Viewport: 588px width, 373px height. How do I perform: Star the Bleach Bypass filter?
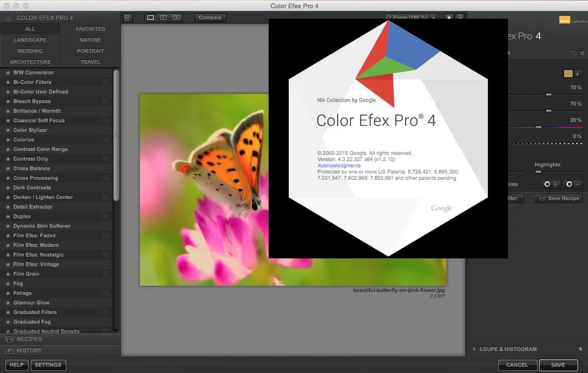tap(8, 102)
